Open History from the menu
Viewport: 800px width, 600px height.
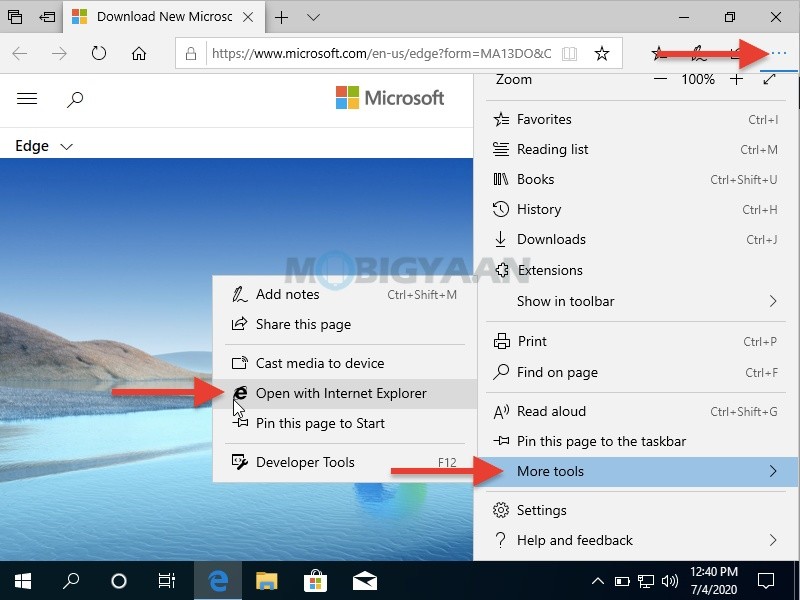(x=636, y=210)
